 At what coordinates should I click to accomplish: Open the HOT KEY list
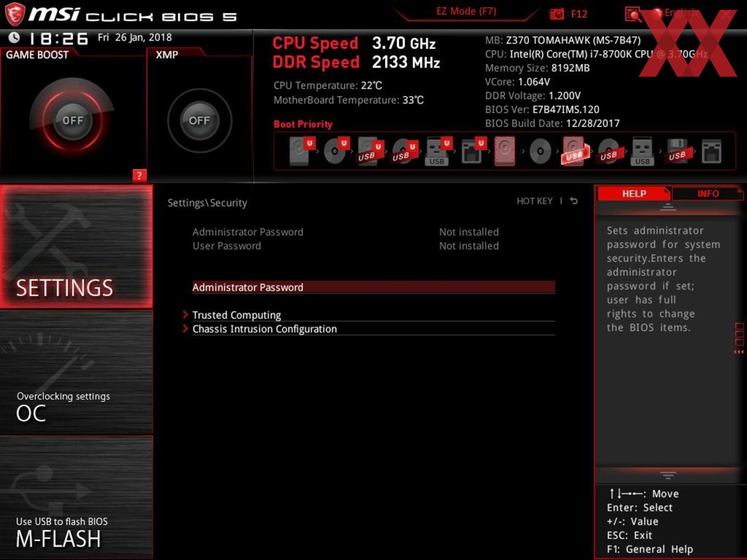[x=534, y=201]
